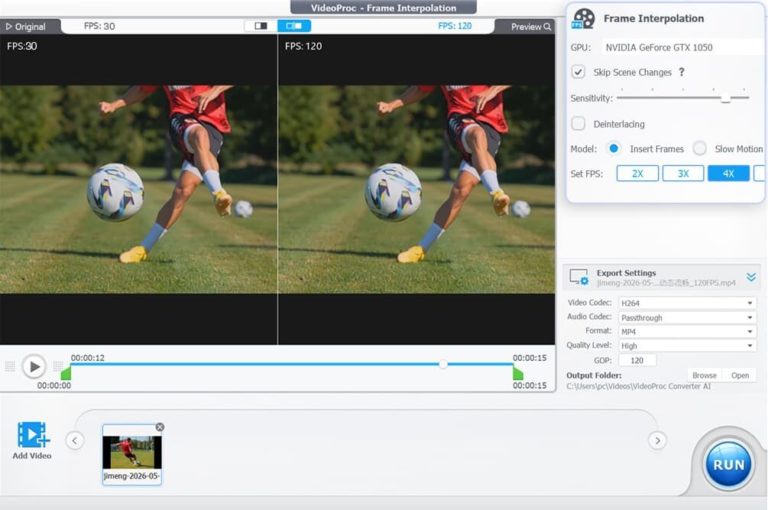This screenshot has width=768, height=510.
Task: Select the Insert Frames radio button
Action: pyautogui.click(x=613, y=148)
